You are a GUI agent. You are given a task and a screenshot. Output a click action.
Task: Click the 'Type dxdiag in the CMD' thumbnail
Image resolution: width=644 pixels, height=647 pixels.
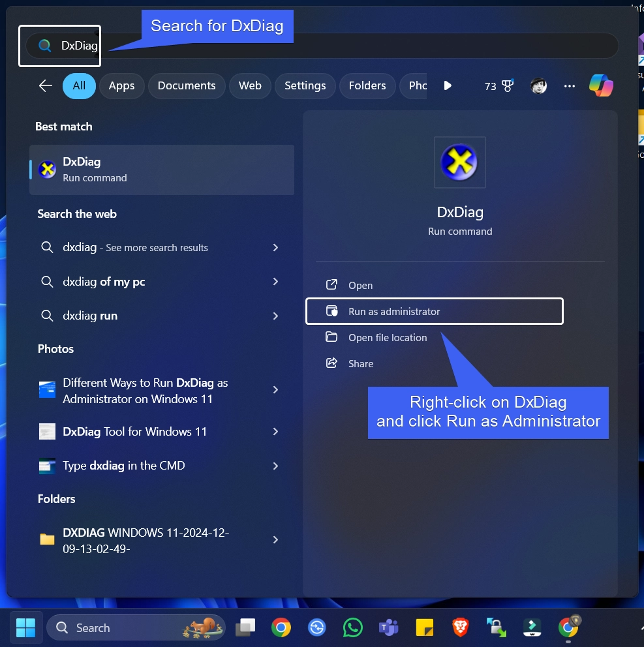[47, 466]
